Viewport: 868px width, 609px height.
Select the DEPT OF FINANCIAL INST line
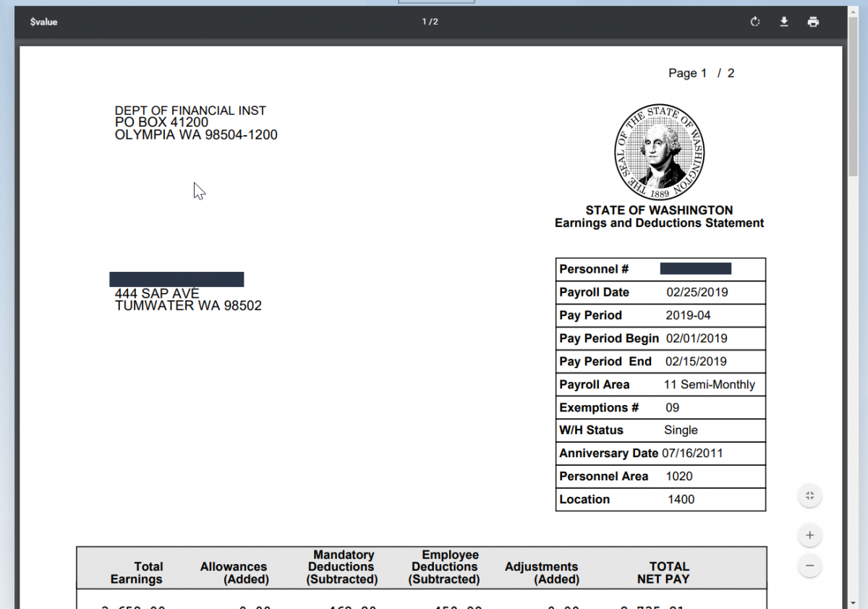pyautogui.click(x=190, y=111)
